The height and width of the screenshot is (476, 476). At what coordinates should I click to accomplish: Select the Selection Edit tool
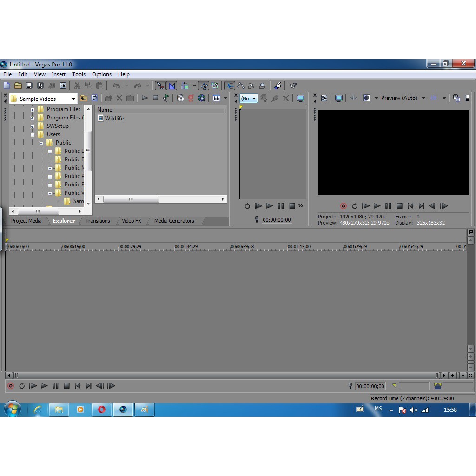251,86
